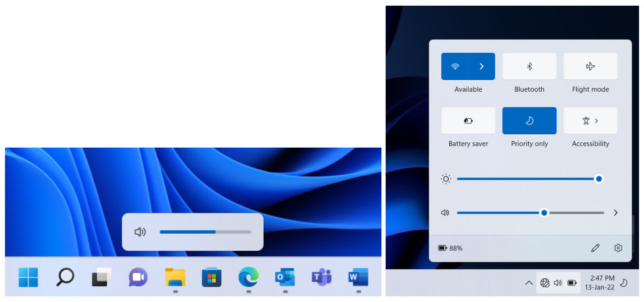Launch Microsoft Store from taskbar
Screen dimensions: 644x302
[x=212, y=277]
